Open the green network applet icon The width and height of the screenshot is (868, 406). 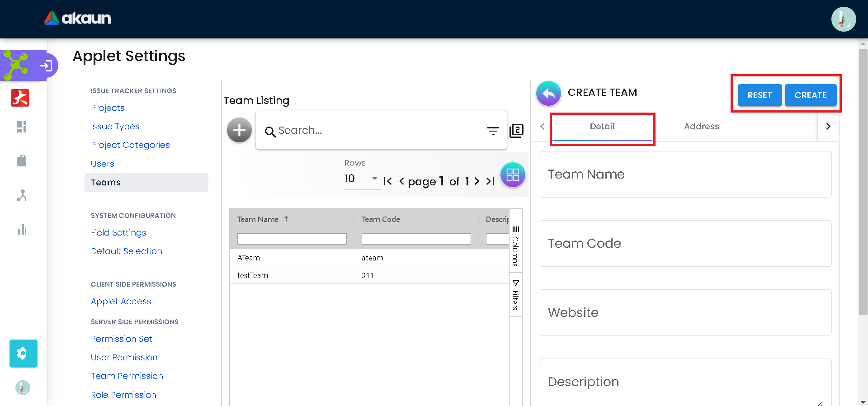[16, 65]
